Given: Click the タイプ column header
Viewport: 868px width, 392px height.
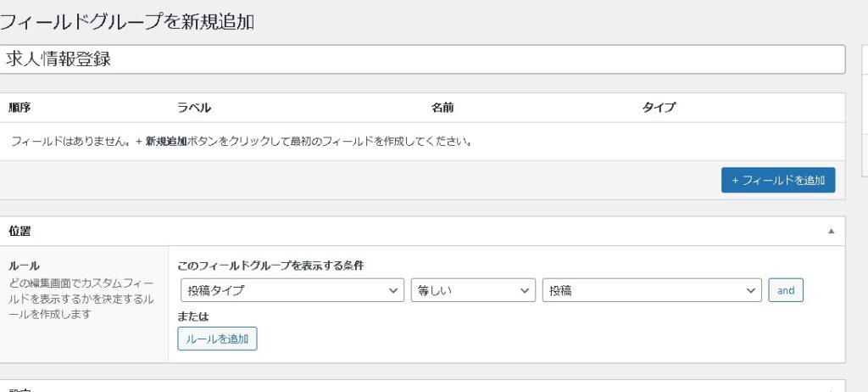Looking at the screenshot, I should 659,108.
